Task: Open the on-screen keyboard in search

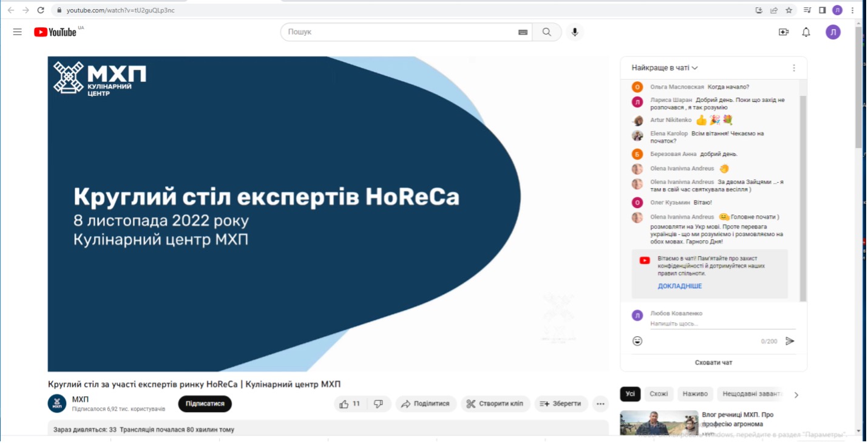Action: pyautogui.click(x=523, y=32)
